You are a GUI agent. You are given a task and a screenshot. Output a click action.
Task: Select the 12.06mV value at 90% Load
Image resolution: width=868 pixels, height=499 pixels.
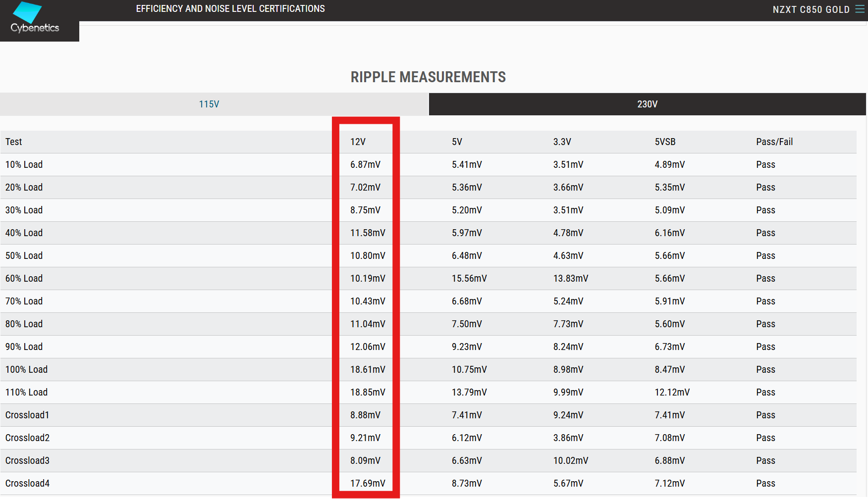tap(368, 347)
